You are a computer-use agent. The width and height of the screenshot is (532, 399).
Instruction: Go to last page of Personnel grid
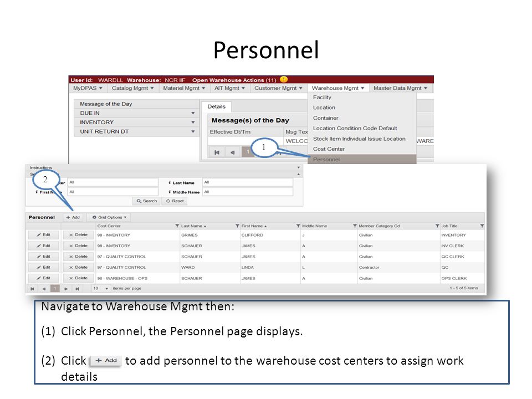[x=78, y=289]
